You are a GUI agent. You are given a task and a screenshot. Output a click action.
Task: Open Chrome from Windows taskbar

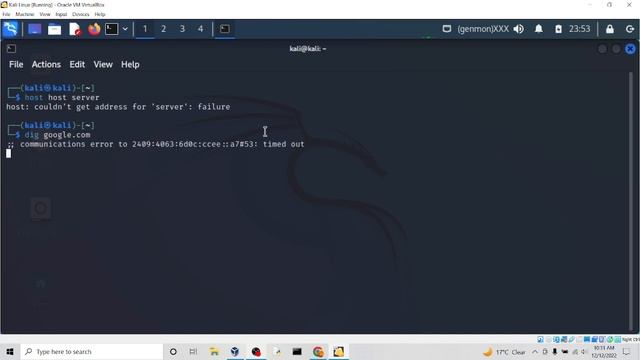click(318, 351)
